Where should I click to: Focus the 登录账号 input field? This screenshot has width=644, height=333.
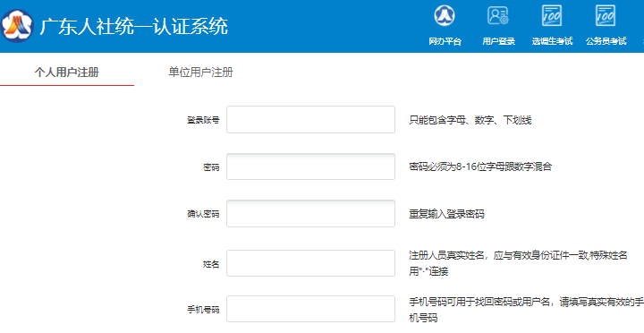[310, 120]
